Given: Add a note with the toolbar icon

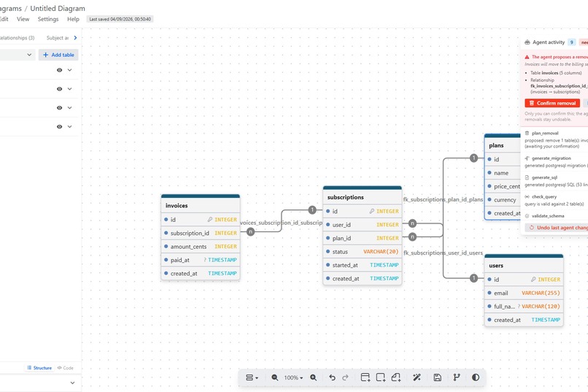Looking at the screenshot, I should [x=396, y=377].
